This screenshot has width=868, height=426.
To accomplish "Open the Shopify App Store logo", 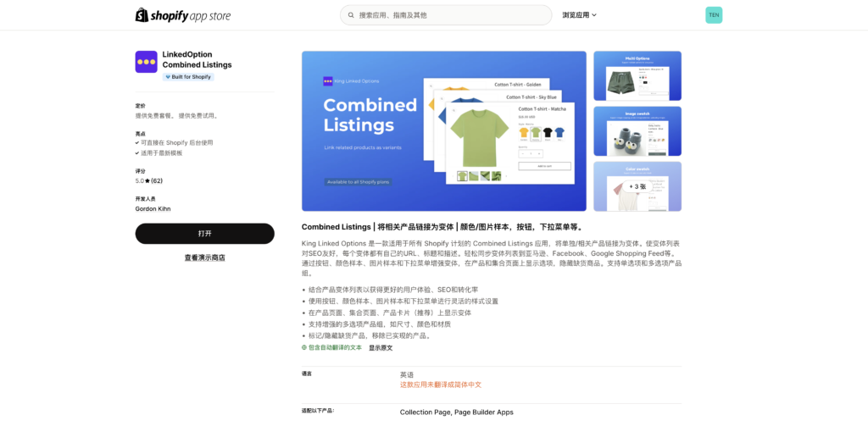I will coord(183,15).
